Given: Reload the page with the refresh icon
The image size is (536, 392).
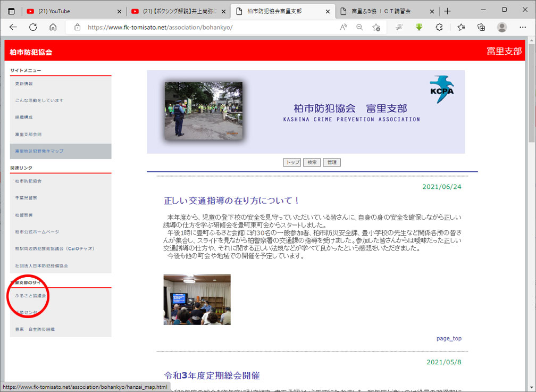Looking at the screenshot, I should (33, 27).
